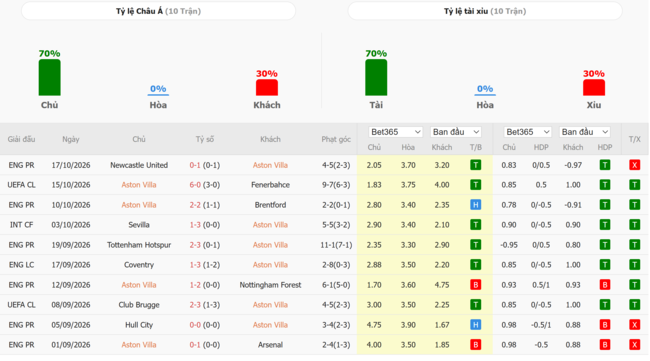Click INT CF league label
The height and width of the screenshot is (361, 650).
(21, 225)
